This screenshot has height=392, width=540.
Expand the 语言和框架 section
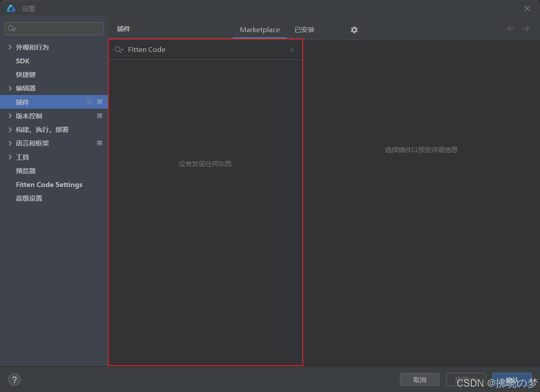[10, 143]
